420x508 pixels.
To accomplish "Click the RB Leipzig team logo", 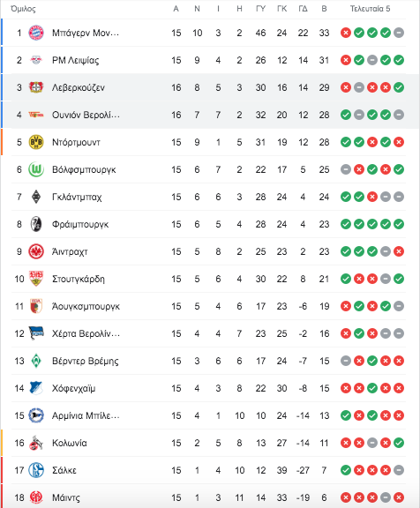I will click(x=36, y=60).
